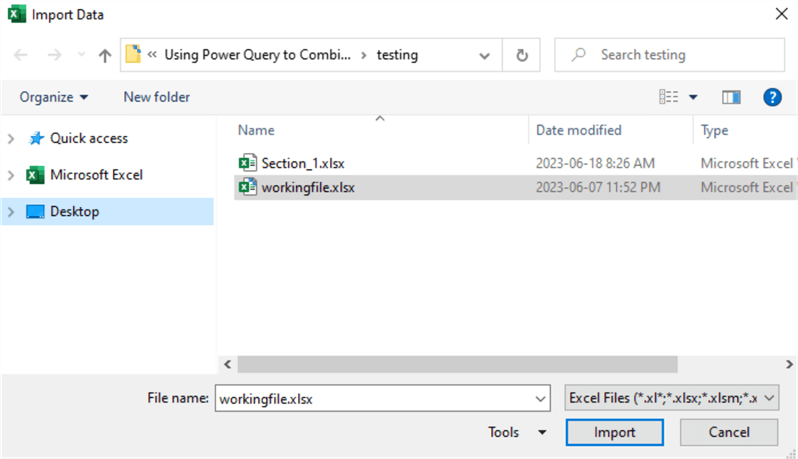Click the horizontal scrollbar thumb
Screen dimensions: 798x459
[457, 364]
